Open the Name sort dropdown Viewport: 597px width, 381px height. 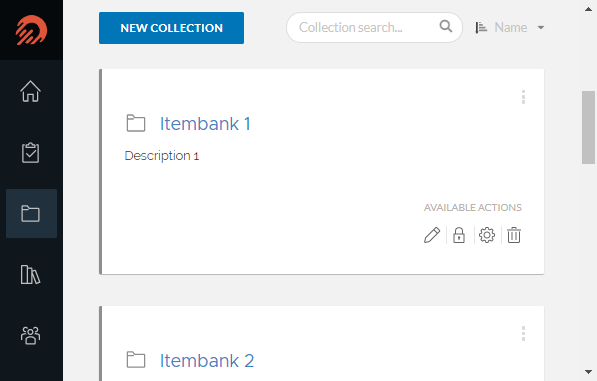pos(510,27)
